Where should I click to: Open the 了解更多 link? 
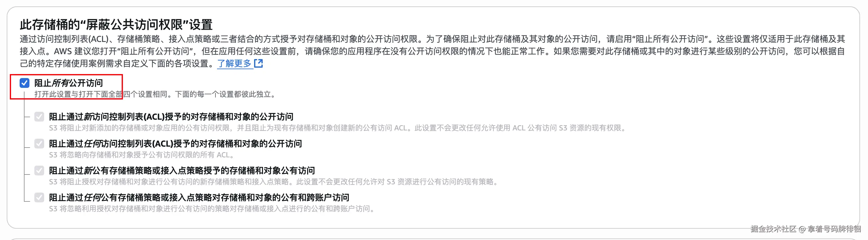tap(234, 63)
